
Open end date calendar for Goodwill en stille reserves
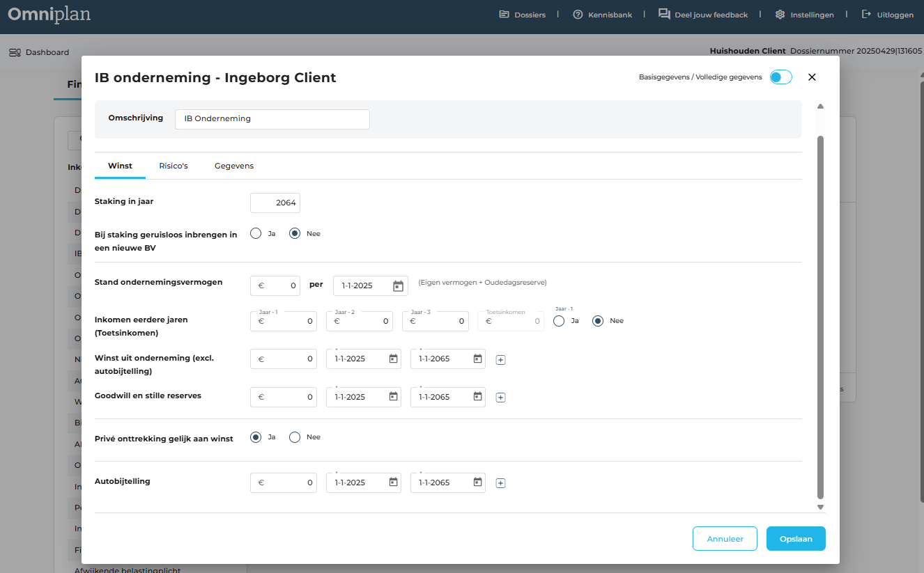tap(477, 397)
